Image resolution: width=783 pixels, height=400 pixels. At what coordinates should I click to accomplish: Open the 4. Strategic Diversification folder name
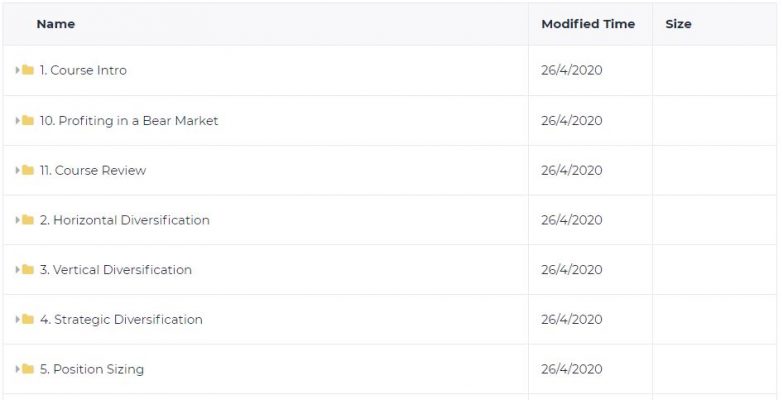pyautogui.click(x=121, y=319)
